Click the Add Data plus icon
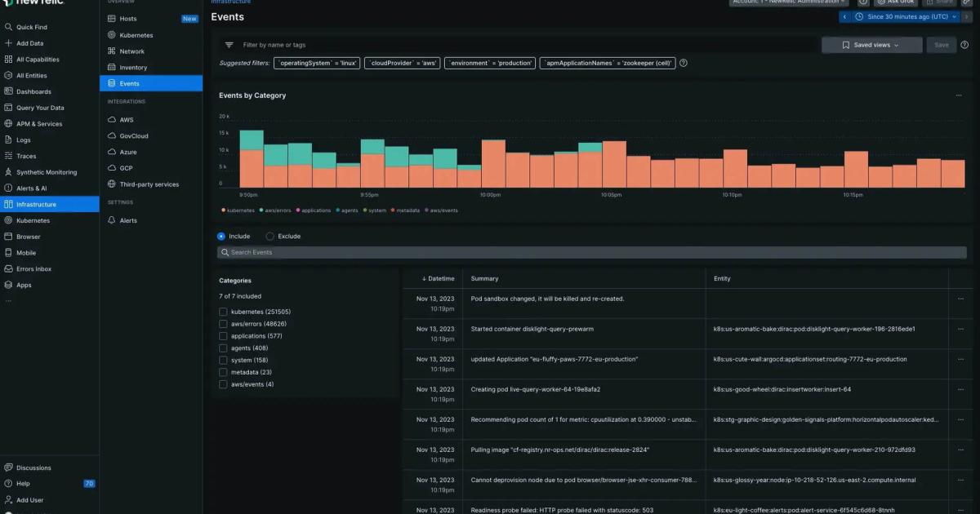The height and width of the screenshot is (514, 980). point(8,43)
